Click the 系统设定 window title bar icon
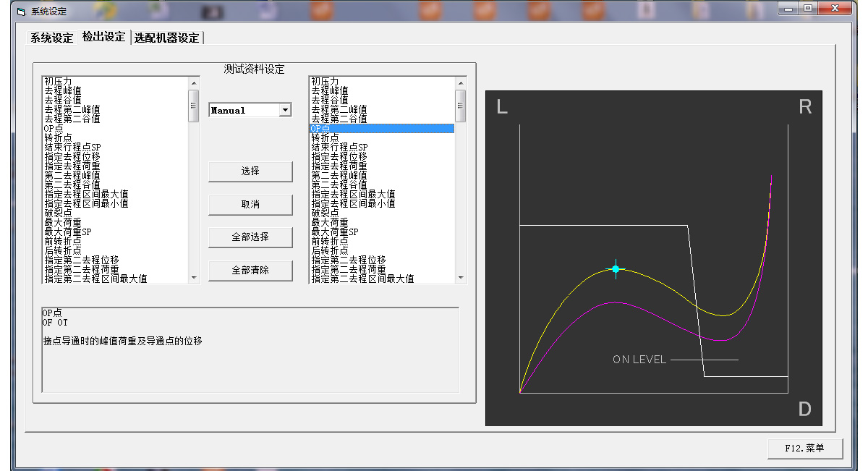The height and width of the screenshot is (471, 868). coord(20,11)
